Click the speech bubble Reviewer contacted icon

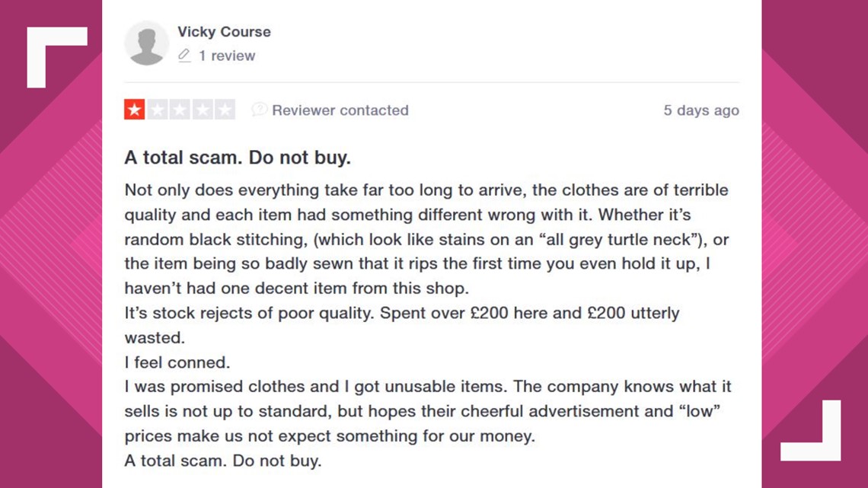click(259, 110)
